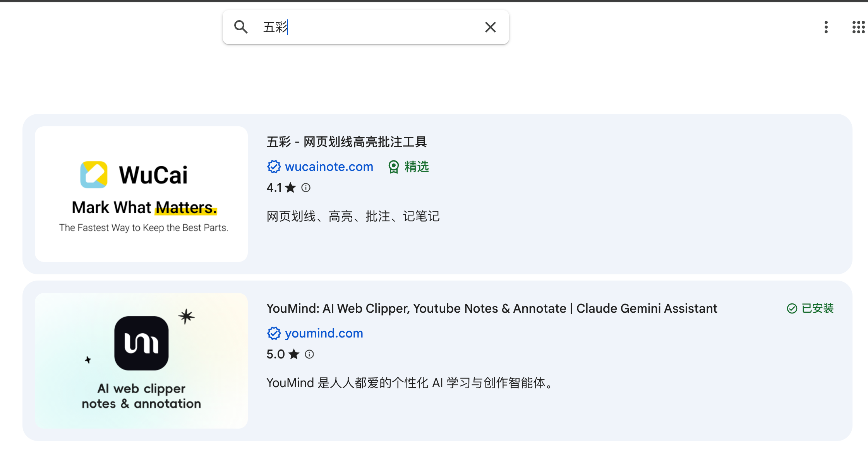This screenshot has height=465, width=868.
Task: Focus the search field containing 五彩
Action: (365, 27)
